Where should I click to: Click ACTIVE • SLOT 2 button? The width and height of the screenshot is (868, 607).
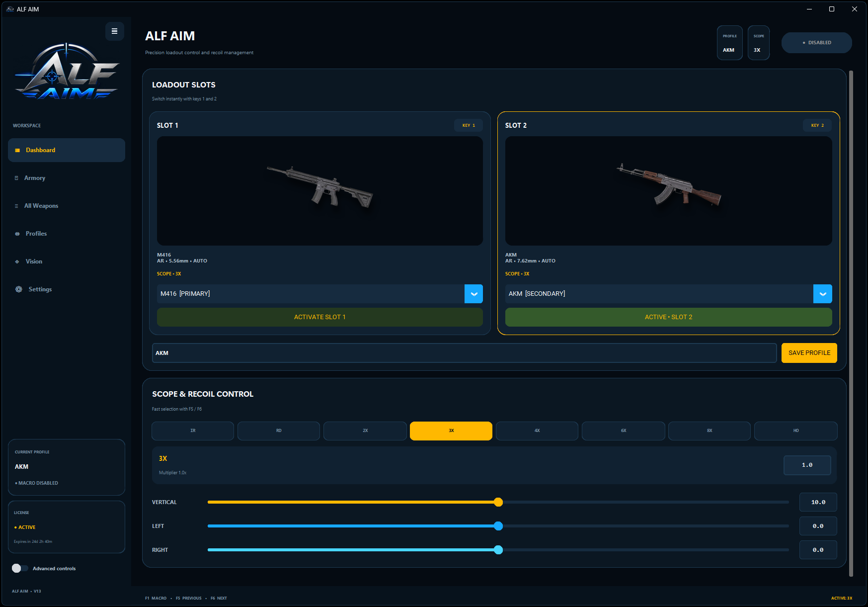[x=669, y=317]
